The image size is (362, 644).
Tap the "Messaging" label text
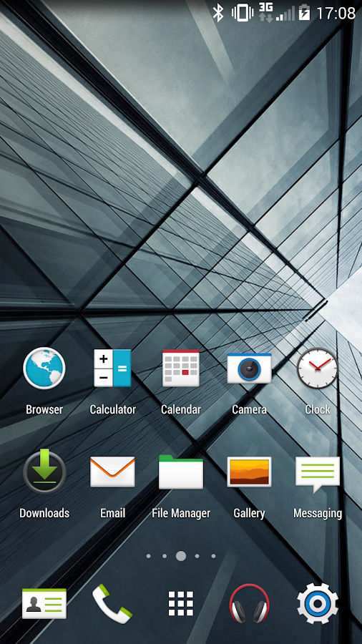pyautogui.click(x=317, y=513)
